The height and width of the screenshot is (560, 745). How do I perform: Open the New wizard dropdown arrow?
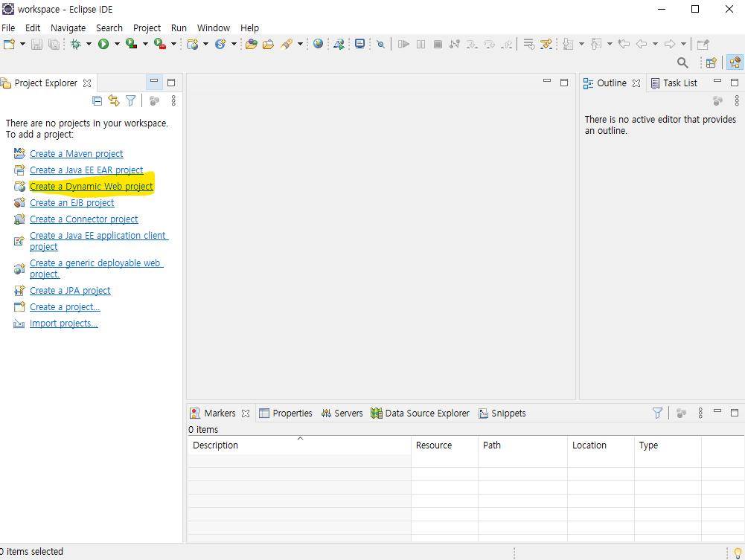pos(22,44)
